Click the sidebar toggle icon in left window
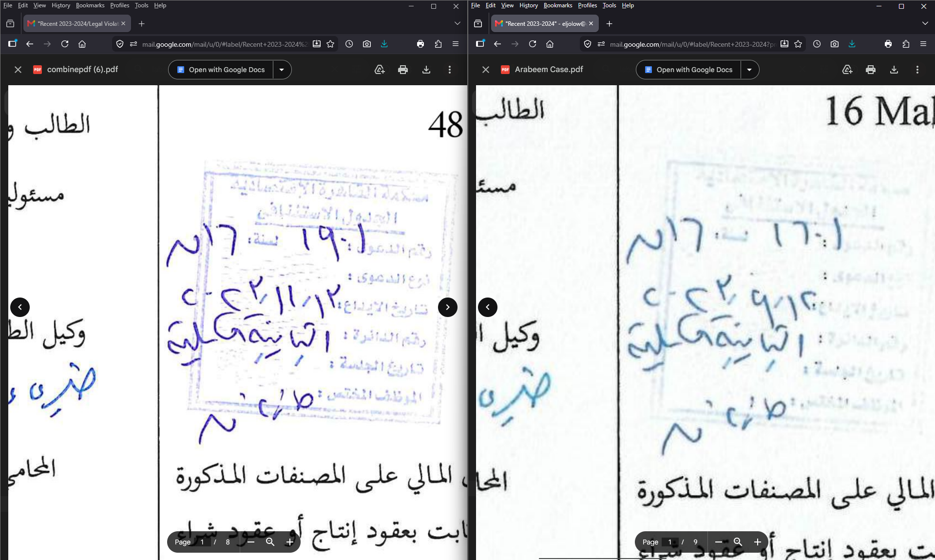The image size is (935, 560). [13, 43]
